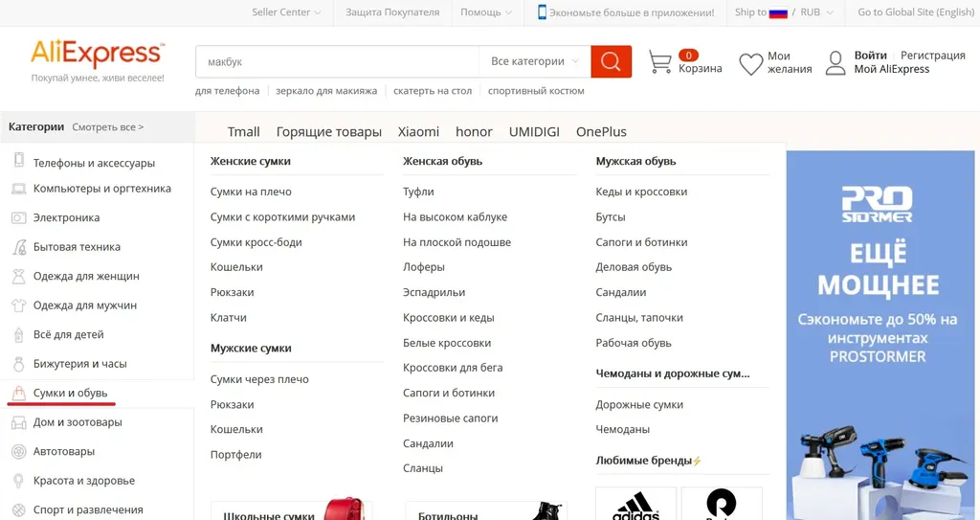Click the bag icon for Сумки и обувь

click(x=19, y=393)
